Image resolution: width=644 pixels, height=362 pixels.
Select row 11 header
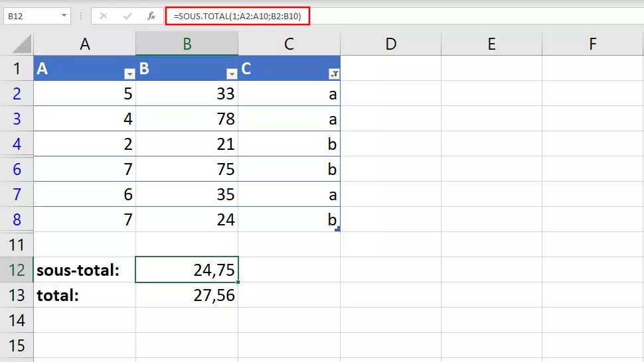click(x=17, y=245)
